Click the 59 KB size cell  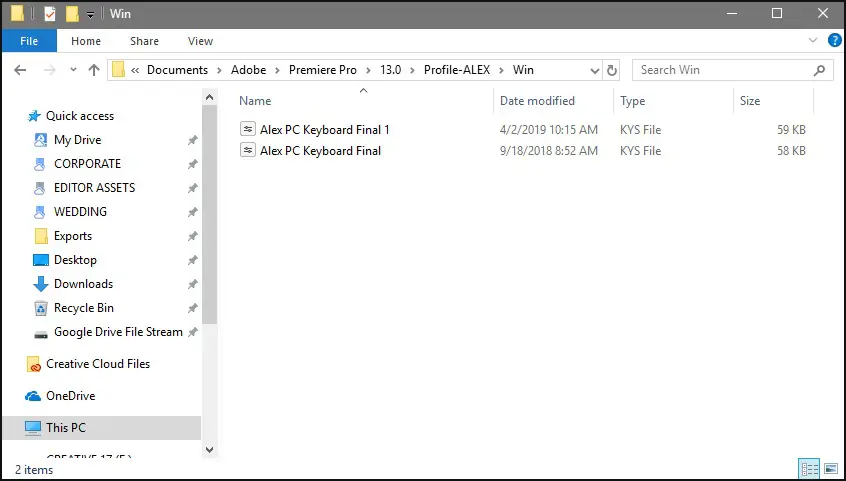[x=791, y=130]
